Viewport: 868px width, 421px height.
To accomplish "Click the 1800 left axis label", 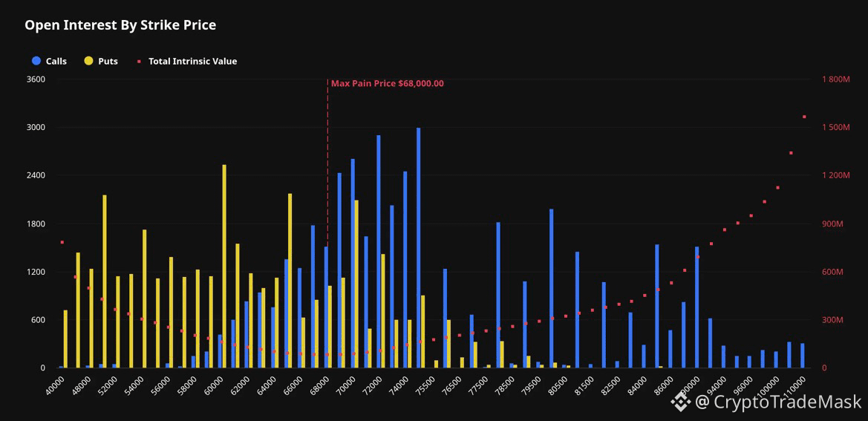I will pos(36,224).
